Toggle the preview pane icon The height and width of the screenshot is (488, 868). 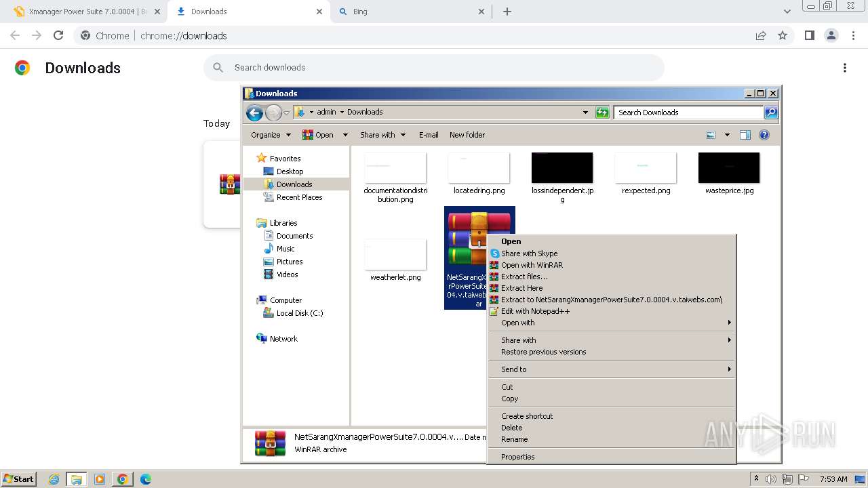pos(745,135)
